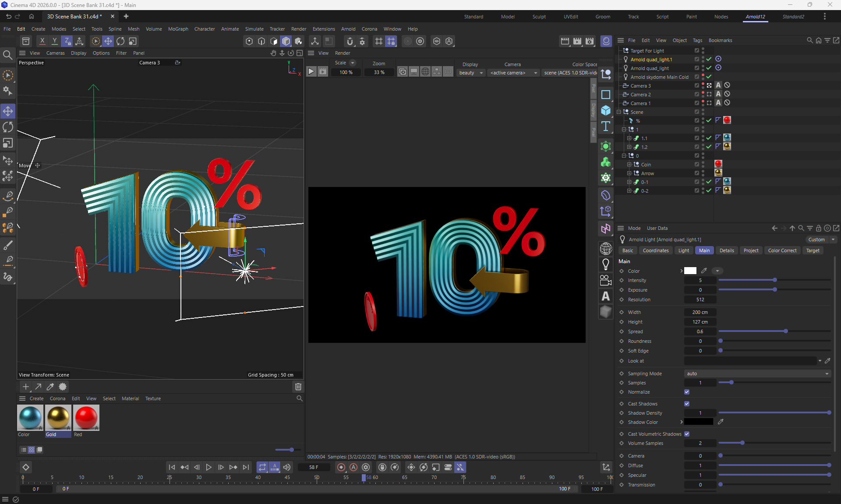
Task: Select the Scale tool in left toolbar
Action: pyautogui.click(x=8, y=143)
